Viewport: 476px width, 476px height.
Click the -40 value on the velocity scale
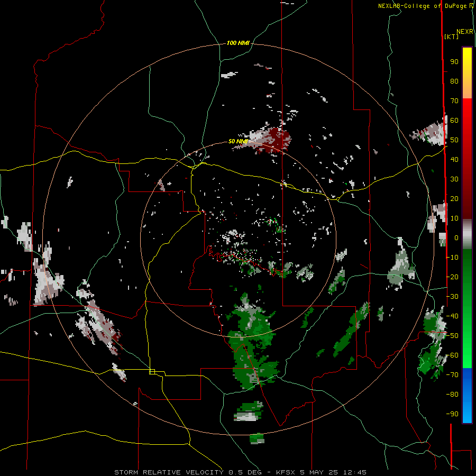click(x=452, y=316)
